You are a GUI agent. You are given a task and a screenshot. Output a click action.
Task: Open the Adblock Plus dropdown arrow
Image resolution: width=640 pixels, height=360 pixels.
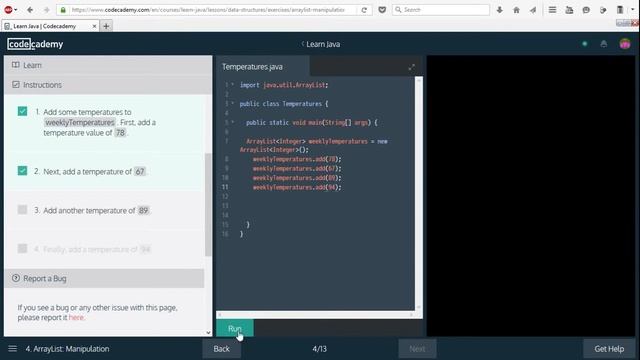pyautogui.click(x=16, y=10)
